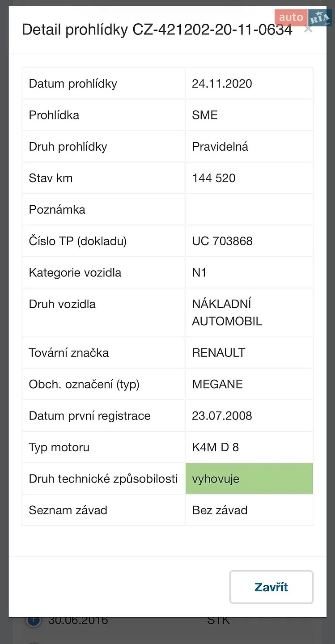Select the first registration date 23.07.2008

[222, 416]
